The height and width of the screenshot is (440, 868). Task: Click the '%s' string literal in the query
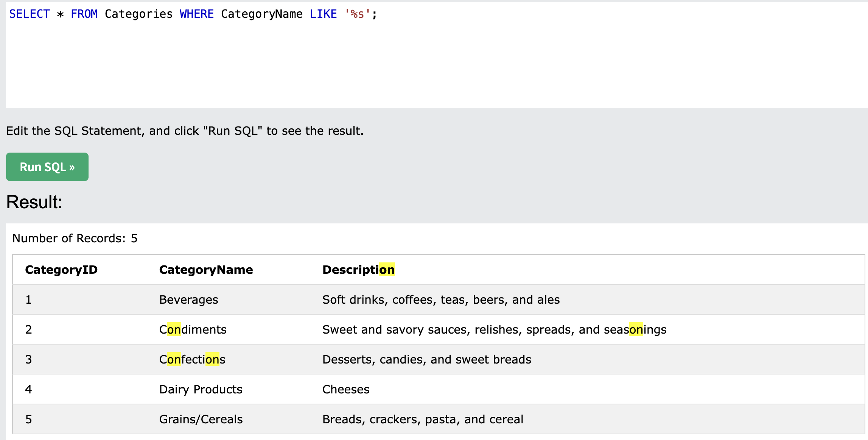pyautogui.click(x=357, y=14)
